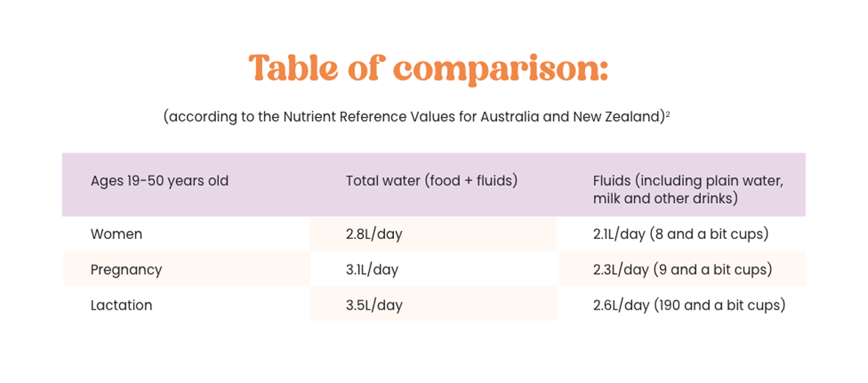The height and width of the screenshot is (383, 868).
Task: Click the 3.5L/day total water value
Action: point(374,305)
